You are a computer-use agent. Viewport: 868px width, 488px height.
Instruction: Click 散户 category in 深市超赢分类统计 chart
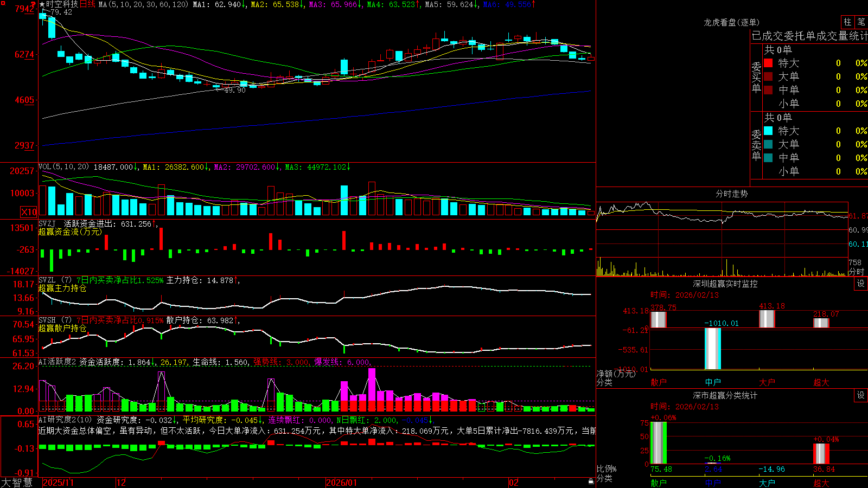click(x=659, y=483)
